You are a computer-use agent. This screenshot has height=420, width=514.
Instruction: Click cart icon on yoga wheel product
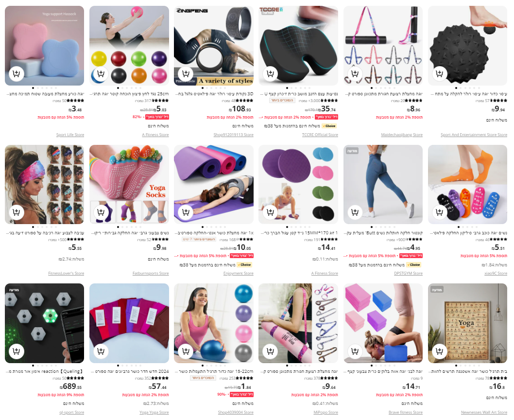pyautogui.click(x=186, y=73)
